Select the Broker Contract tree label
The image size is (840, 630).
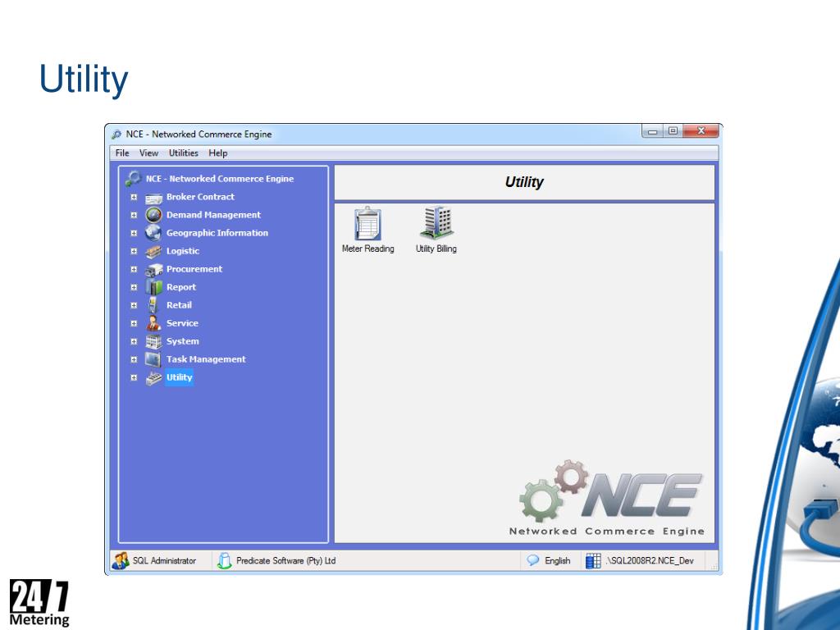[200, 197]
